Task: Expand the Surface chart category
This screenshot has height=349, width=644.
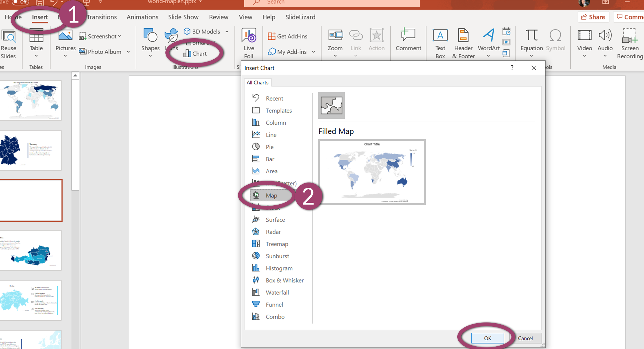Action: click(275, 220)
